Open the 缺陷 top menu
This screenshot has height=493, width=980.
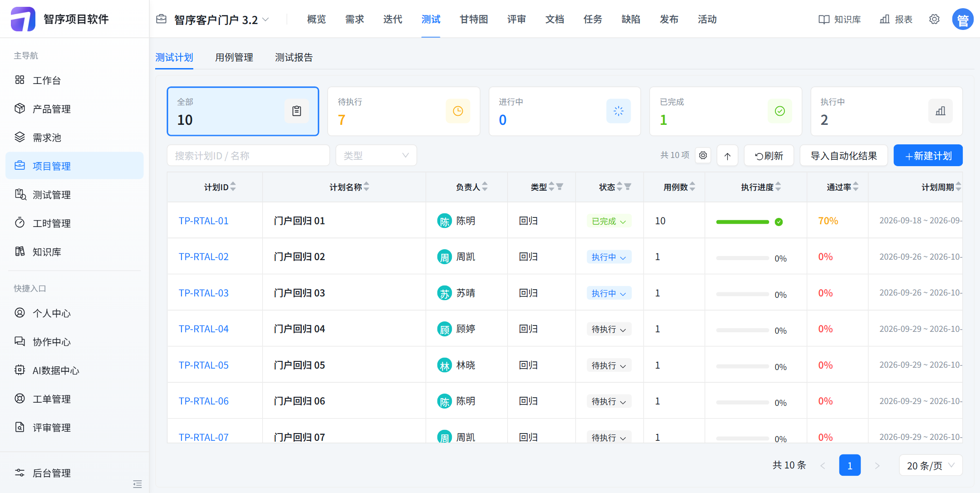pyautogui.click(x=631, y=19)
